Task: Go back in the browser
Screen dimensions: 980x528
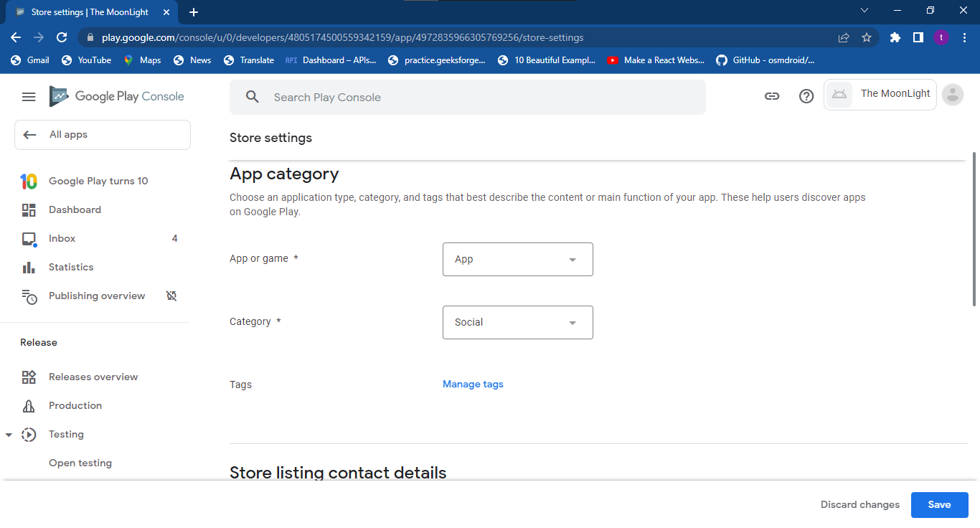Action: pos(16,37)
